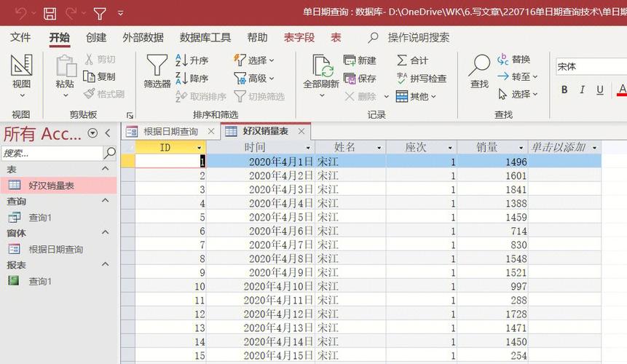Open the 帮助 ribbon tab
Screen dimensions: 627x364
pyautogui.click(x=257, y=38)
